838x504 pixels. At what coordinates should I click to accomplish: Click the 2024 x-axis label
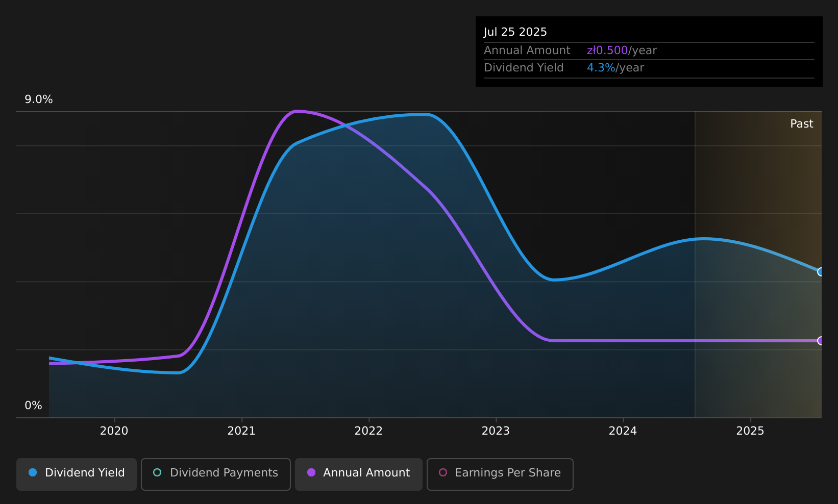click(x=623, y=431)
